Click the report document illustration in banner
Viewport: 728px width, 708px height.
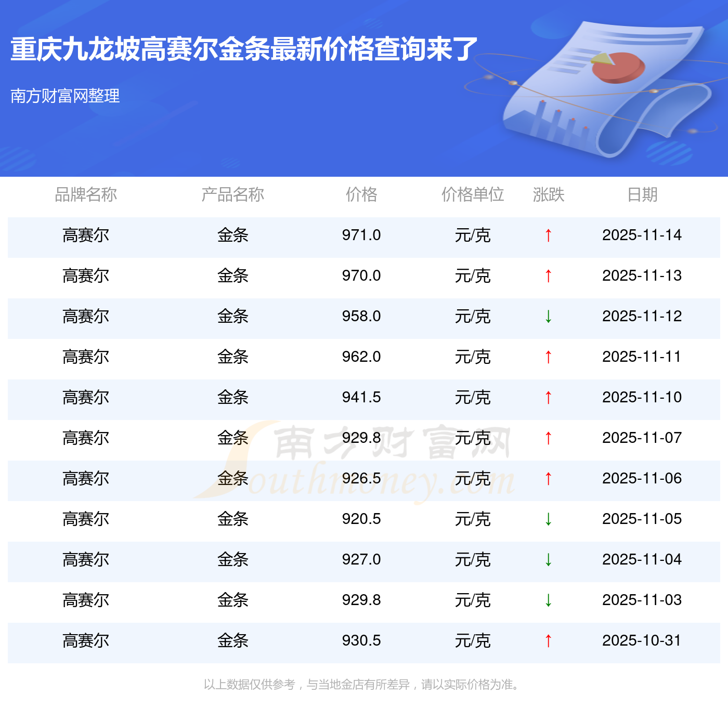(x=606, y=88)
